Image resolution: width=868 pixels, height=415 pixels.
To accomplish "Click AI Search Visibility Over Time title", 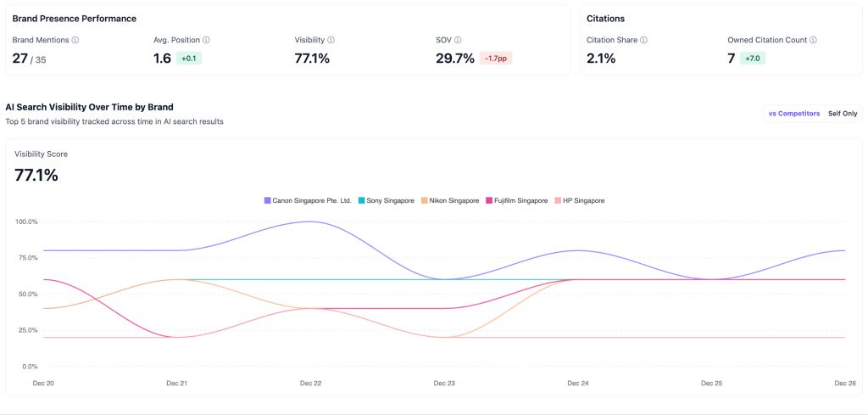I will (89, 107).
